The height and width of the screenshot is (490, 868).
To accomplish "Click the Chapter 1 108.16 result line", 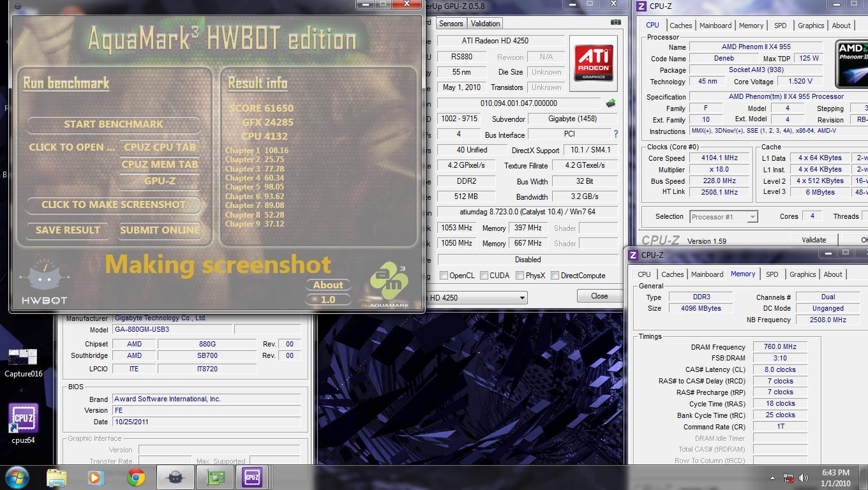I will [x=257, y=151].
